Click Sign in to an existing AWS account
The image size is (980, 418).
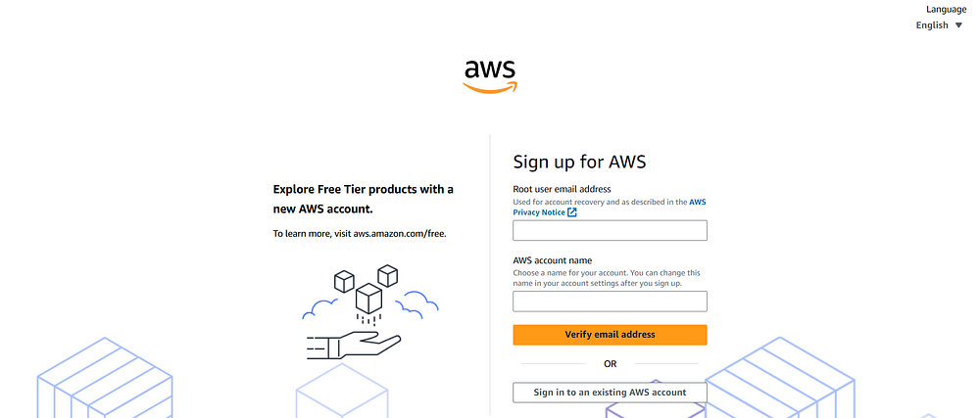coord(610,393)
